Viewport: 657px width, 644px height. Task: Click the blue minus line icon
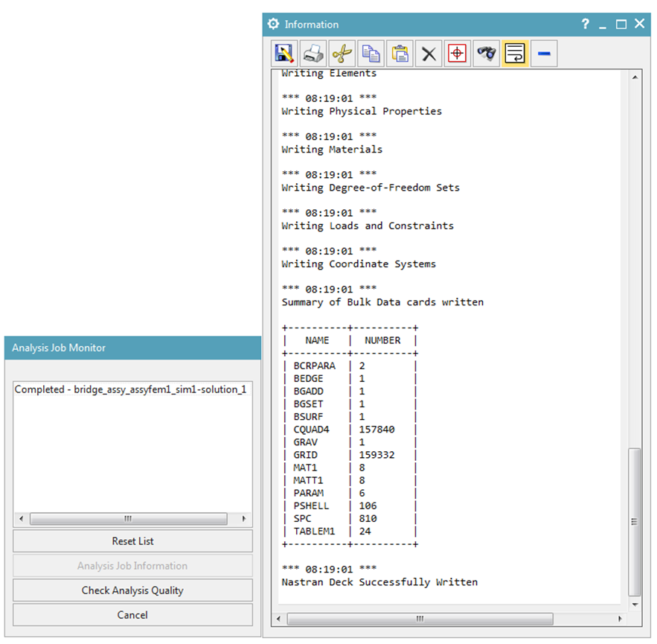[544, 54]
